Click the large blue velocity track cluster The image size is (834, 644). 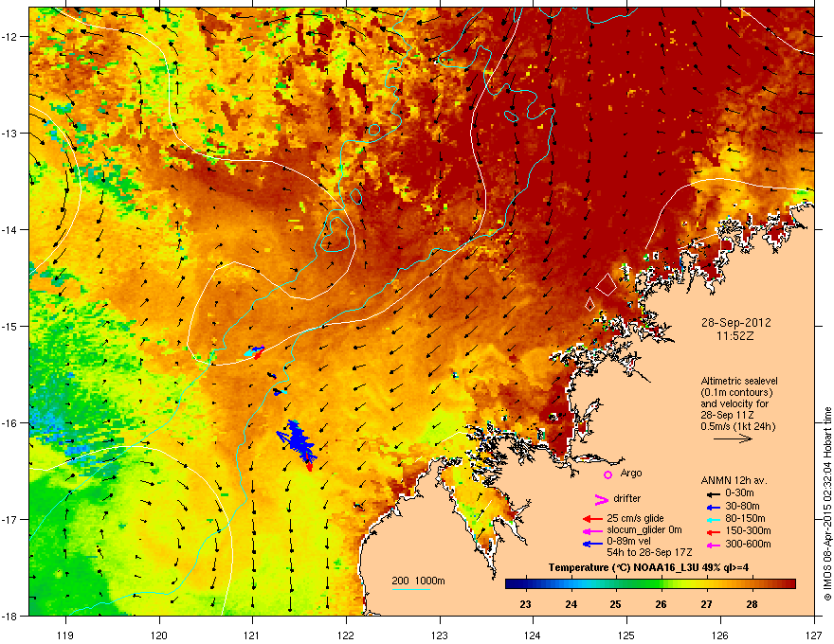[298, 442]
